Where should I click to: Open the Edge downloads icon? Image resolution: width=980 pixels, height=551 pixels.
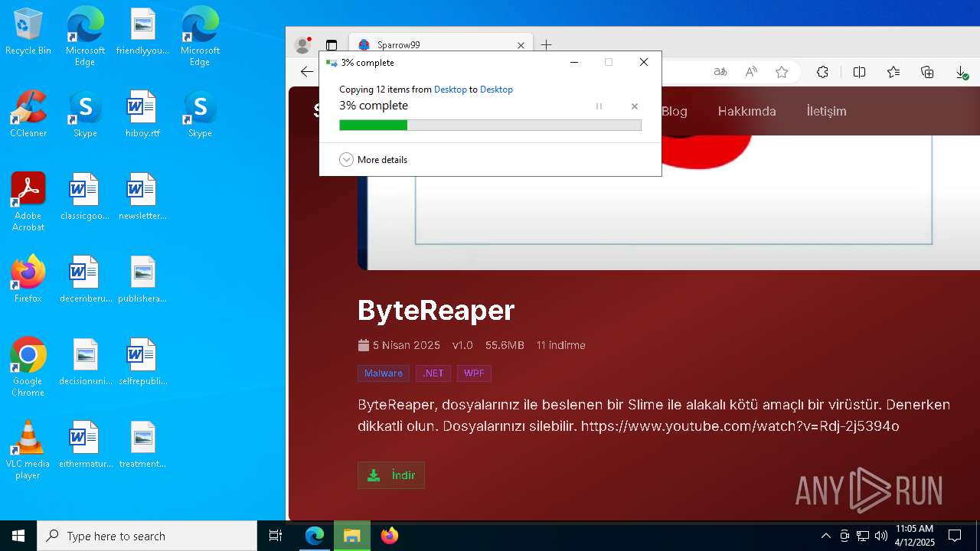pos(962,72)
